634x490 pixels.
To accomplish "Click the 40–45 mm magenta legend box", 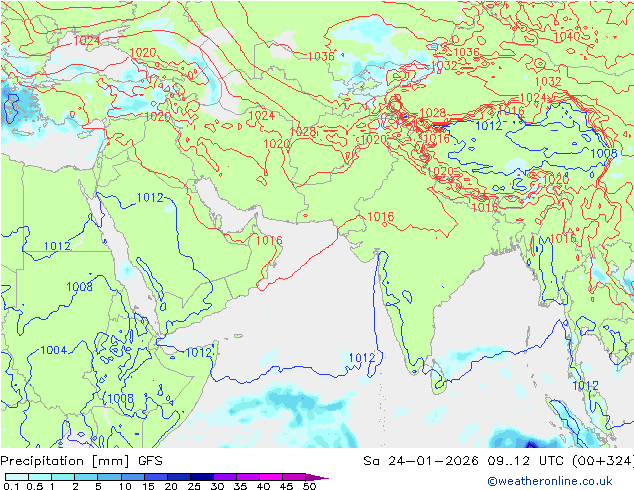I will [x=271, y=477].
